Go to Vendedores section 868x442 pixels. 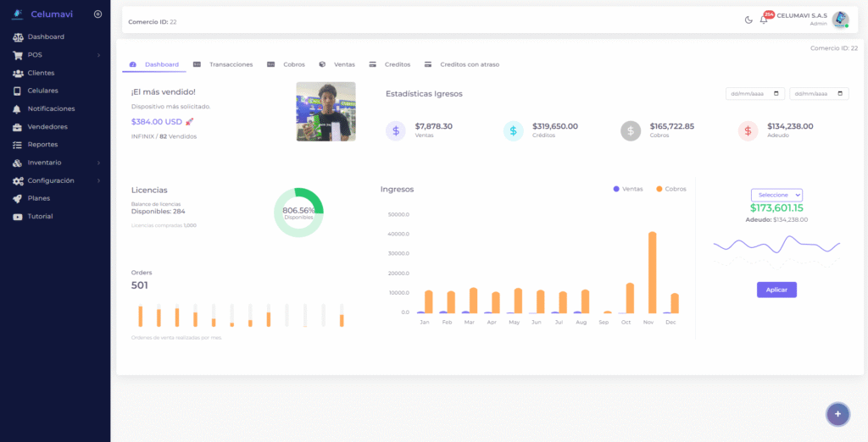coord(47,127)
